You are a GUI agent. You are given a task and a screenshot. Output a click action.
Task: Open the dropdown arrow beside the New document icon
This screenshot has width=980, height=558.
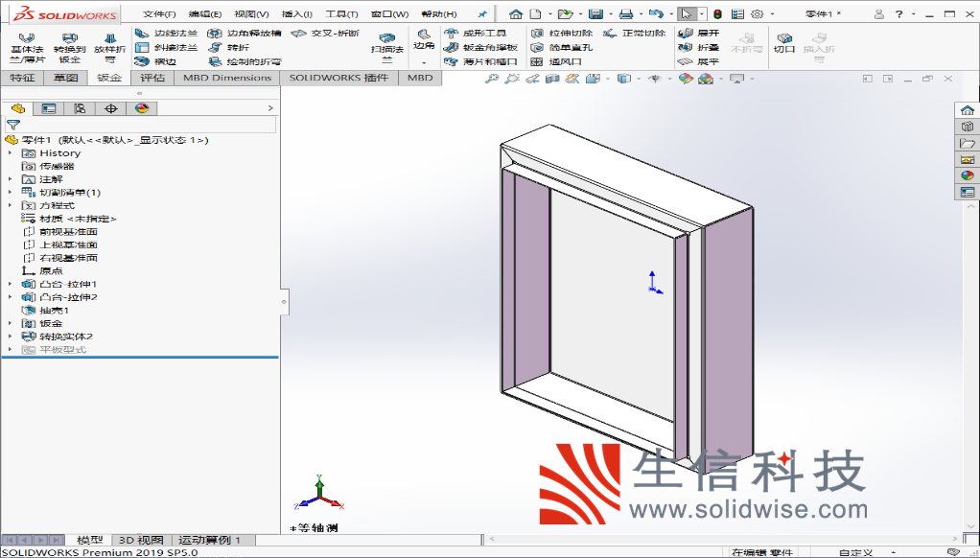pyautogui.click(x=550, y=13)
